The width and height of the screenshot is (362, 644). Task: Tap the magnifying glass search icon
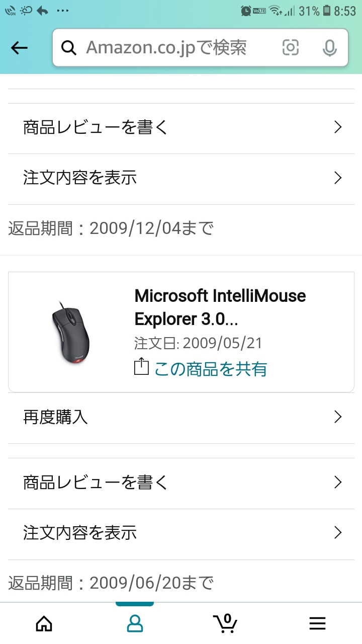69,48
